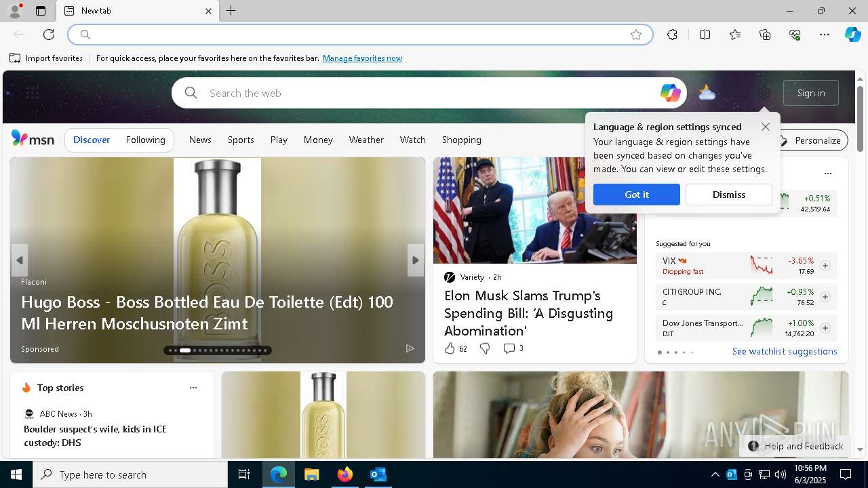Screen dimensions: 868x488
Task: Open Copilot icon in web search box
Action: point(670,93)
